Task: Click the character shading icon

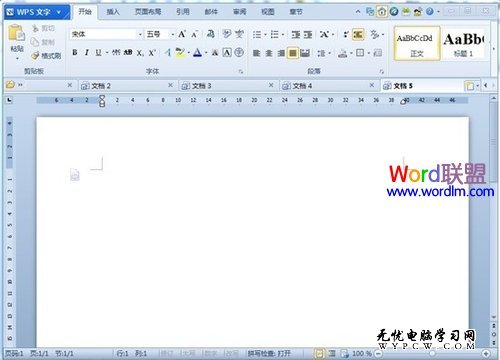Action: click(x=215, y=53)
